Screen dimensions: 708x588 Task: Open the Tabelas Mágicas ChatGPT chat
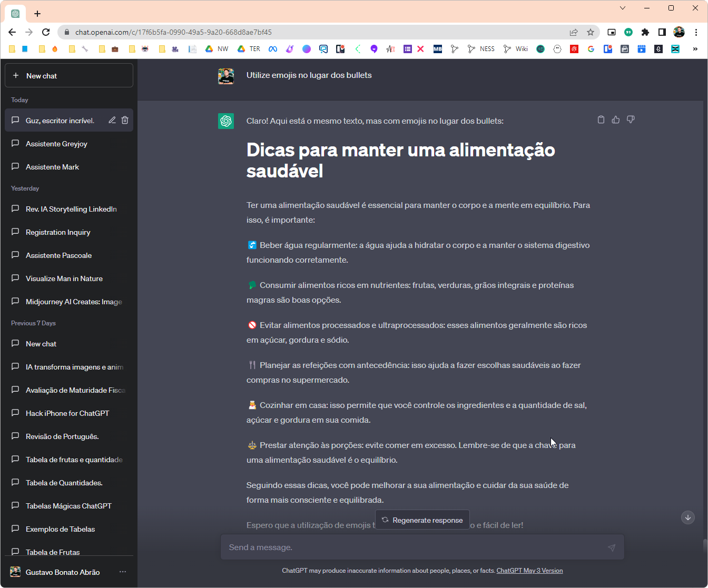coord(68,506)
